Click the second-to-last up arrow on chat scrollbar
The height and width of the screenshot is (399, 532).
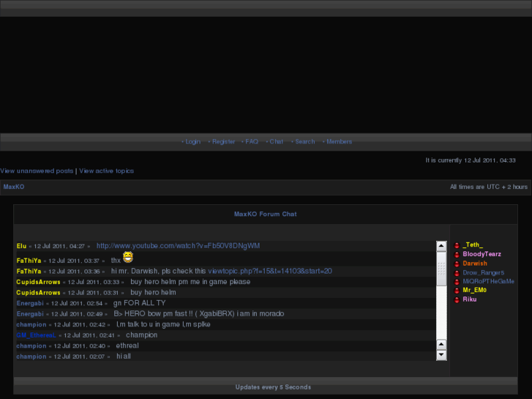pyautogui.click(x=441, y=344)
